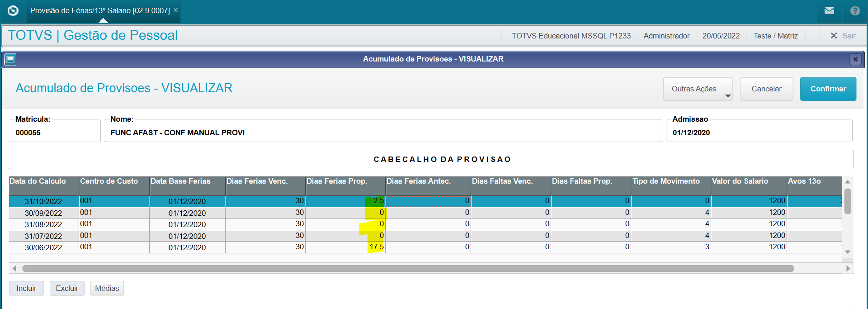Click the Incluir button
868x309 pixels.
(x=27, y=288)
